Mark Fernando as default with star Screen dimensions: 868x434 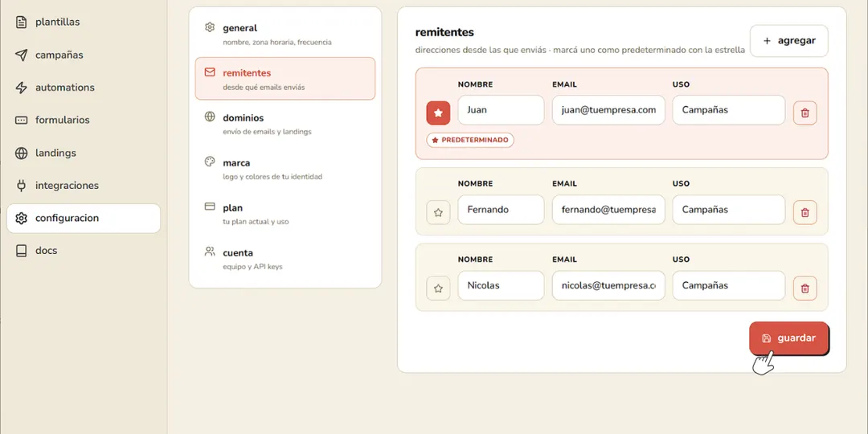[x=439, y=212]
